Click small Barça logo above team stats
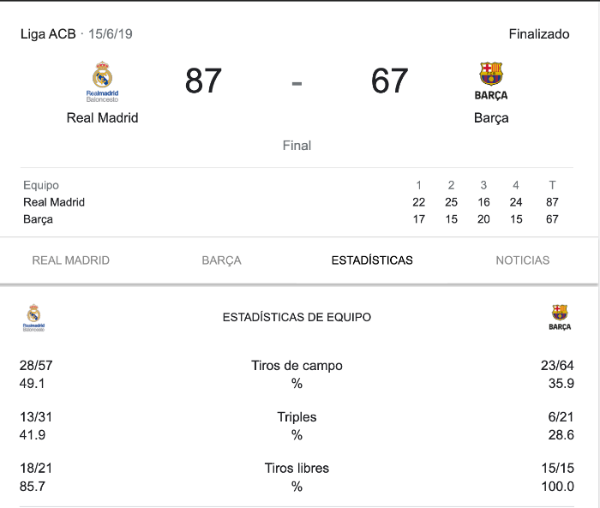The width and height of the screenshot is (600, 508). click(559, 317)
